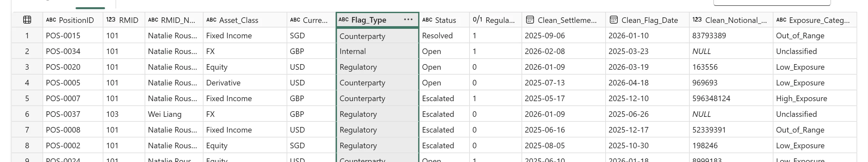Click Clean_Notional numeric type icon

697,20
